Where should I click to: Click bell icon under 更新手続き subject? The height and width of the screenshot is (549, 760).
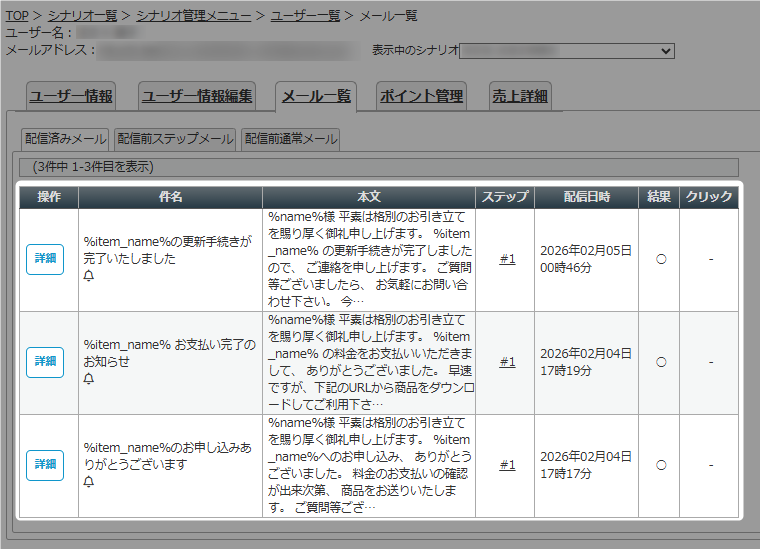[x=89, y=276]
